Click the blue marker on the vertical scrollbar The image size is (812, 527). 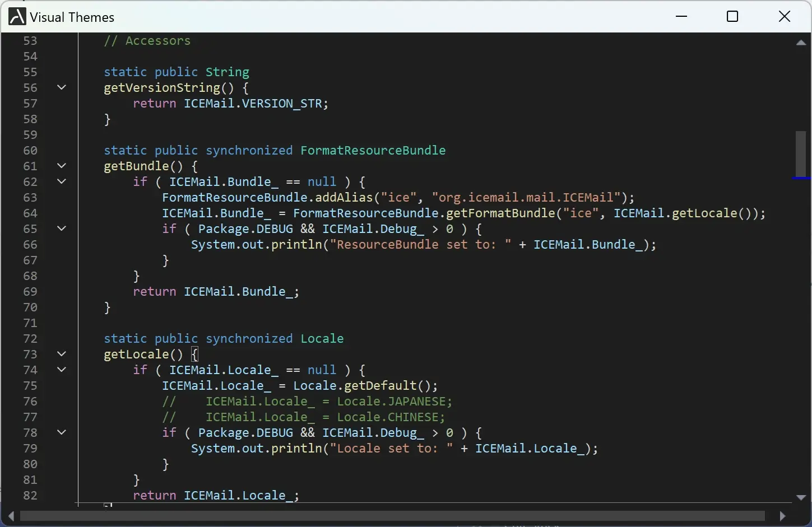(x=801, y=178)
